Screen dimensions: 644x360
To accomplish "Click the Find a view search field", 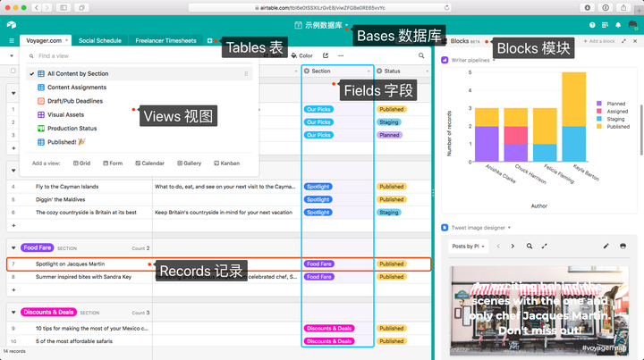I will tap(140, 55).
